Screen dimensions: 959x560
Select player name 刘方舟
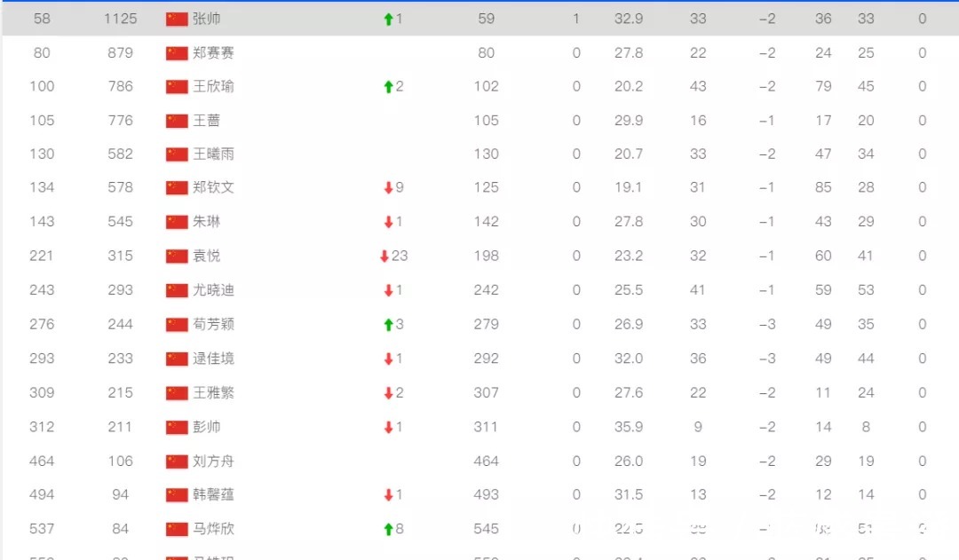tap(213, 461)
